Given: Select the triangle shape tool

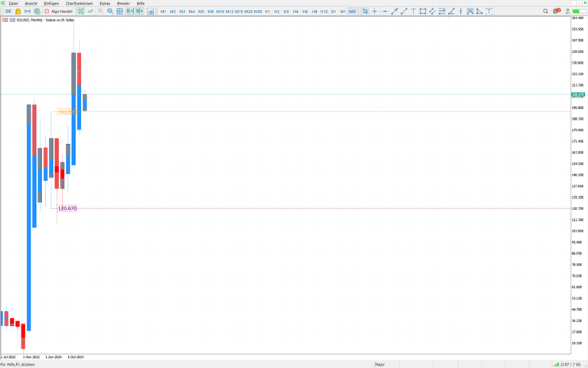Looking at the screenshot, I should (x=479, y=11).
